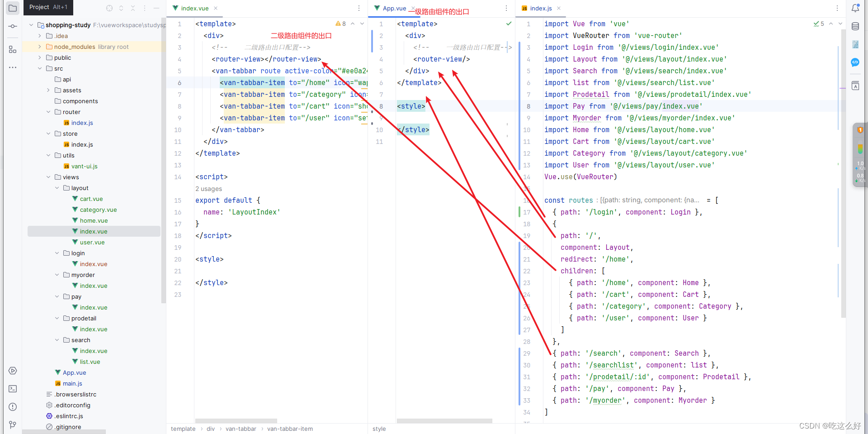Image resolution: width=868 pixels, height=434 pixels.
Task: Collapse the router folder
Action: [x=48, y=112]
